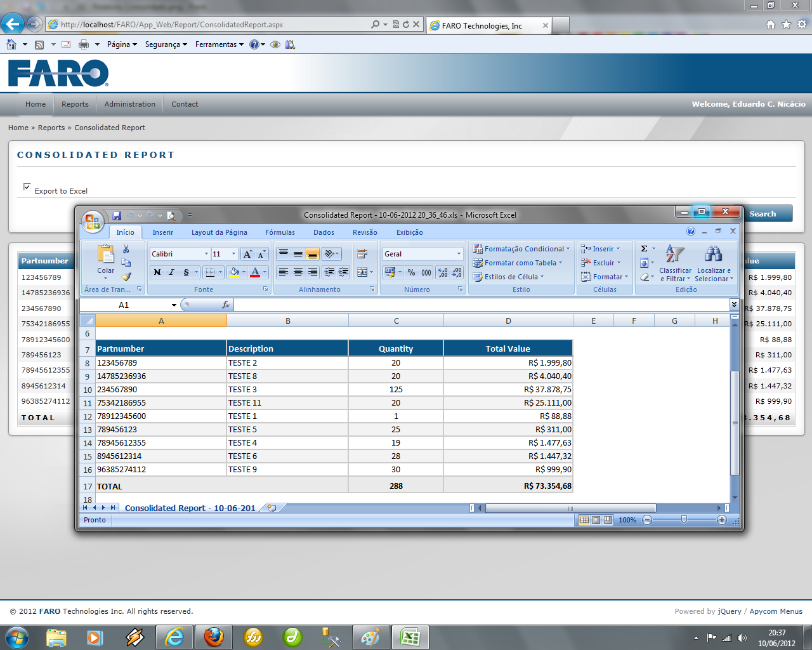Screen dimensions: 812x650
Task: Click the increase indent icon
Action: [344, 272]
